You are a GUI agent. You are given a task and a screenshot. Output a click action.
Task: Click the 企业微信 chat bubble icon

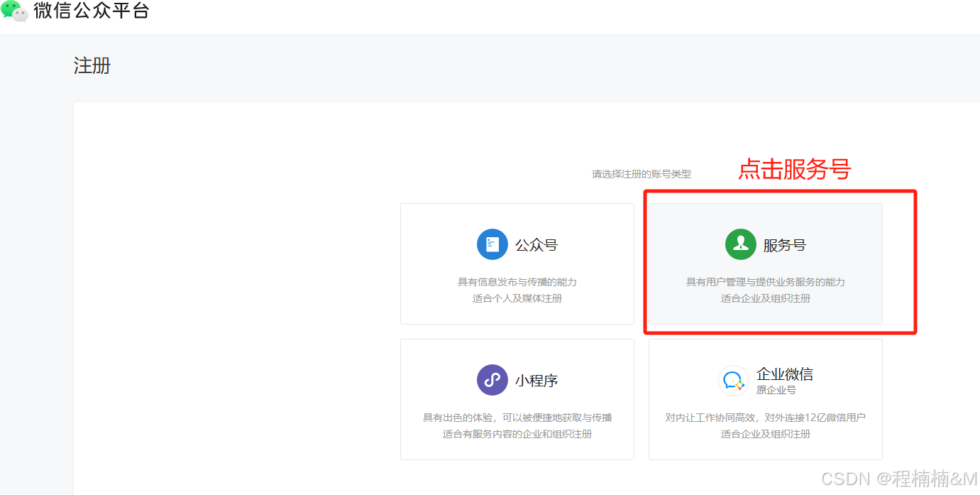pos(733,381)
